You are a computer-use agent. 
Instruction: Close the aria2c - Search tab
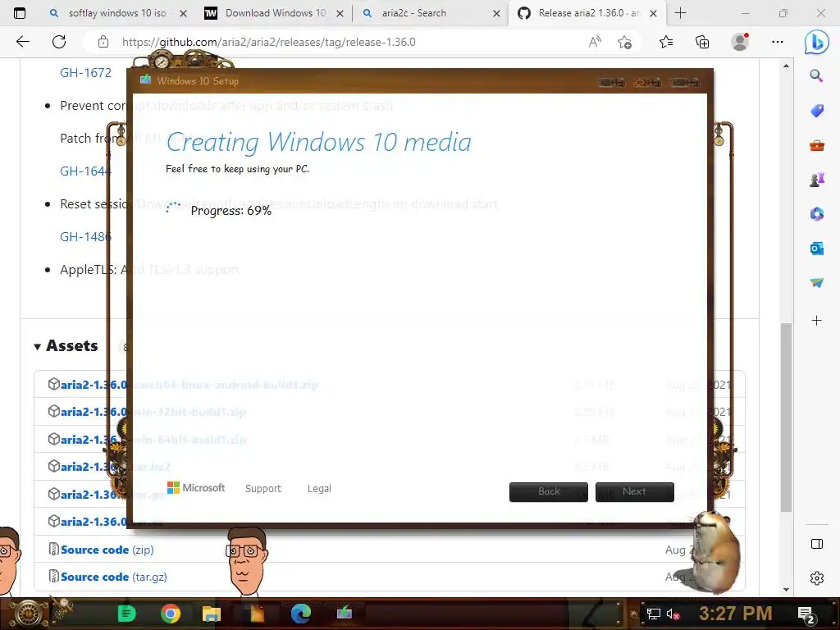(496, 14)
